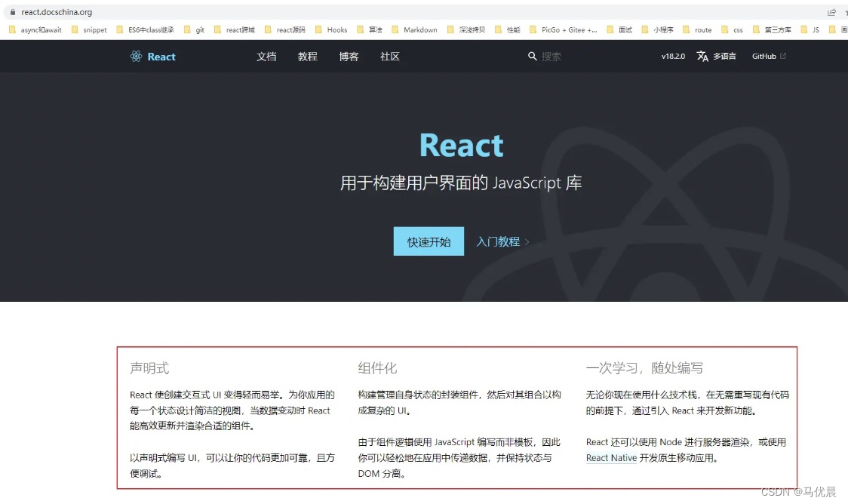Click the search magnifier icon

pyautogui.click(x=532, y=57)
